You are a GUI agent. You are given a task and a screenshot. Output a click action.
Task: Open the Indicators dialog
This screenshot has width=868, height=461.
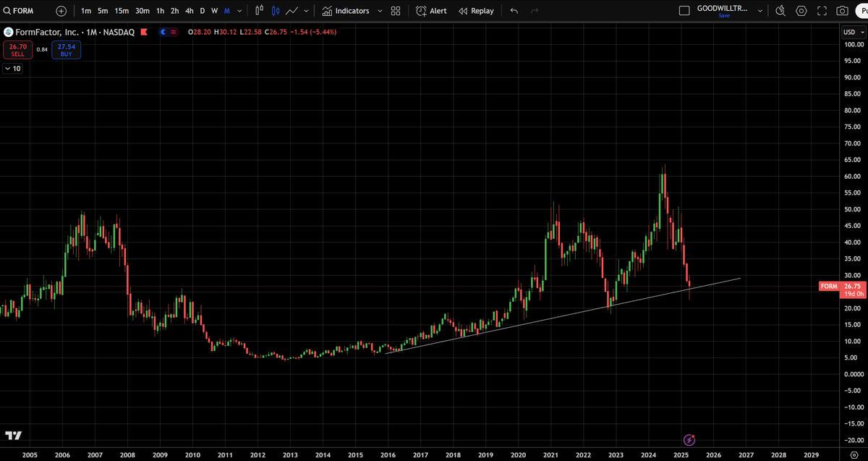click(x=346, y=11)
